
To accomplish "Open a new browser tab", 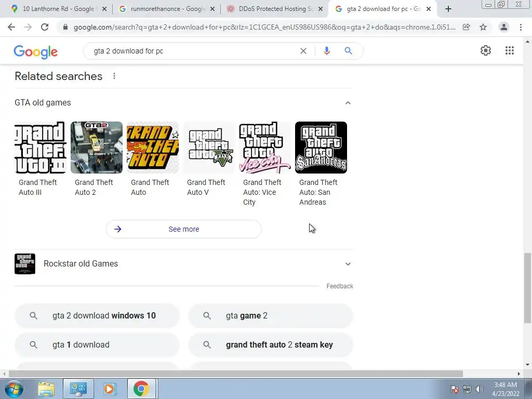I will [448, 9].
